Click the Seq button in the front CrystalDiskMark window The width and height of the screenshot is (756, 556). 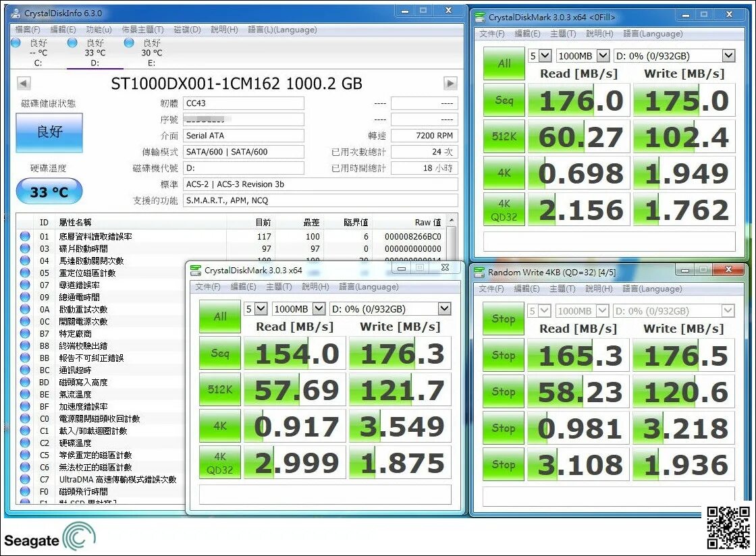[220, 353]
